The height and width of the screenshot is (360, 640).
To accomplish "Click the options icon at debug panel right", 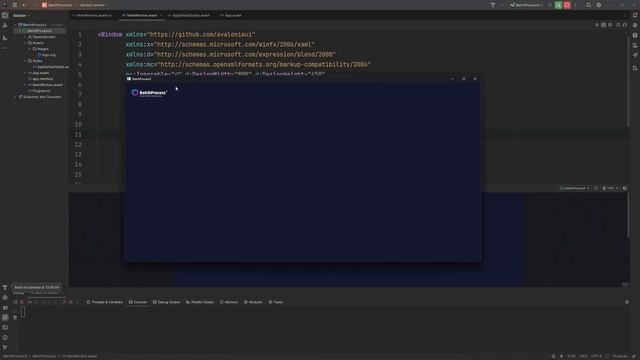I will tap(627, 302).
